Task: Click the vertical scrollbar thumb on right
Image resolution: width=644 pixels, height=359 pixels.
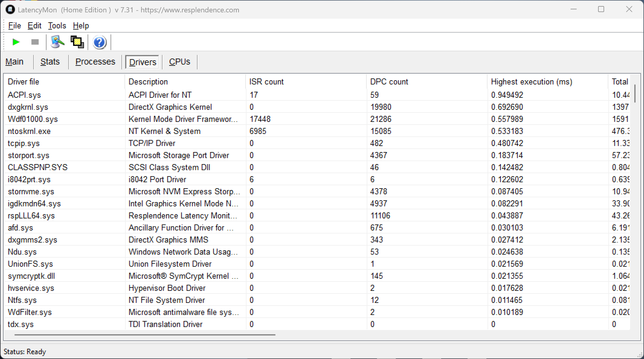Action: [x=635, y=94]
